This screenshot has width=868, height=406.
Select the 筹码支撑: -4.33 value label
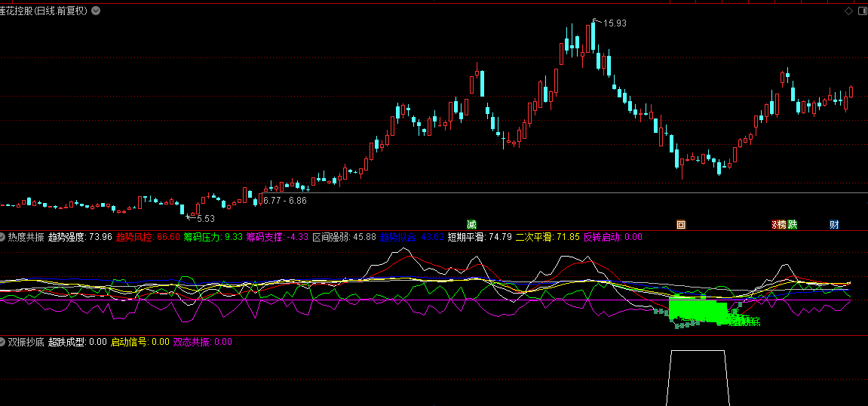point(278,237)
